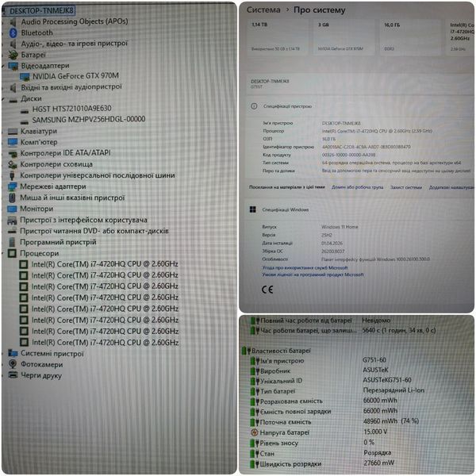Click the Клавіатури keyboard icon
This screenshot has width=476, height=476.
[13, 132]
